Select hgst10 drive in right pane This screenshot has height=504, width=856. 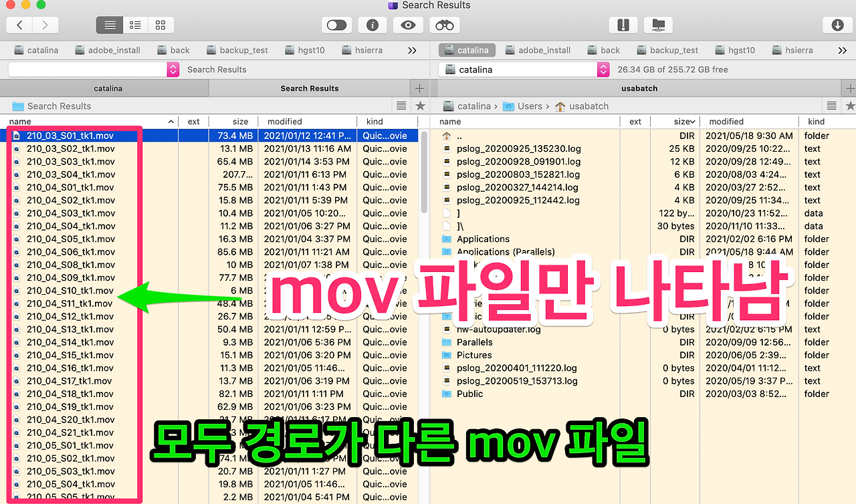pyautogui.click(x=735, y=50)
